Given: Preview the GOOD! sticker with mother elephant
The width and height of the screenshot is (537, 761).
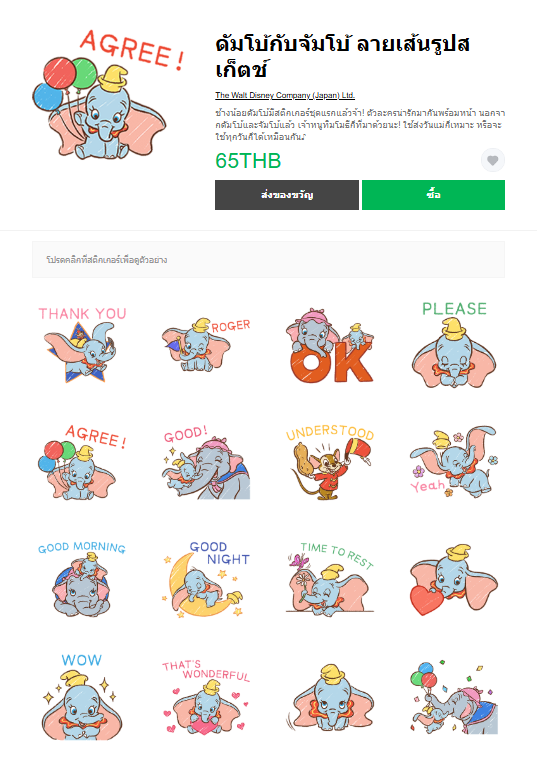Looking at the screenshot, I should pyautogui.click(x=206, y=462).
